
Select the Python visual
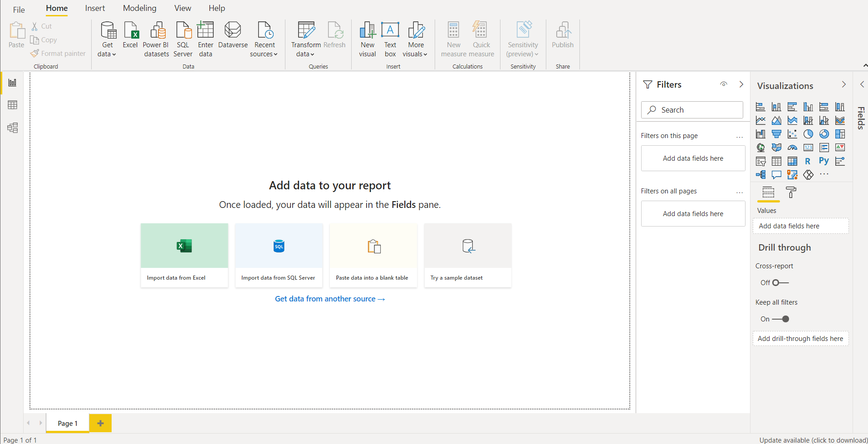coord(824,161)
